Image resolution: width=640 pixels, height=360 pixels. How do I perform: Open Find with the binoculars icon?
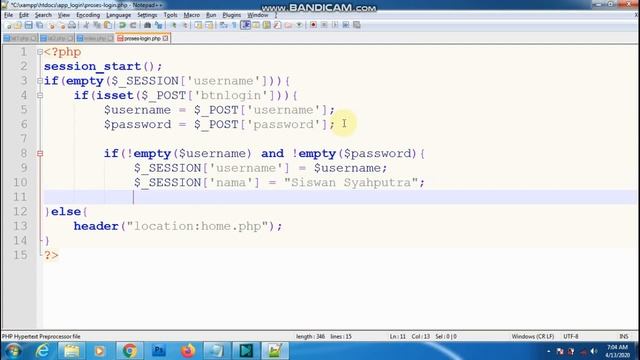point(147,25)
